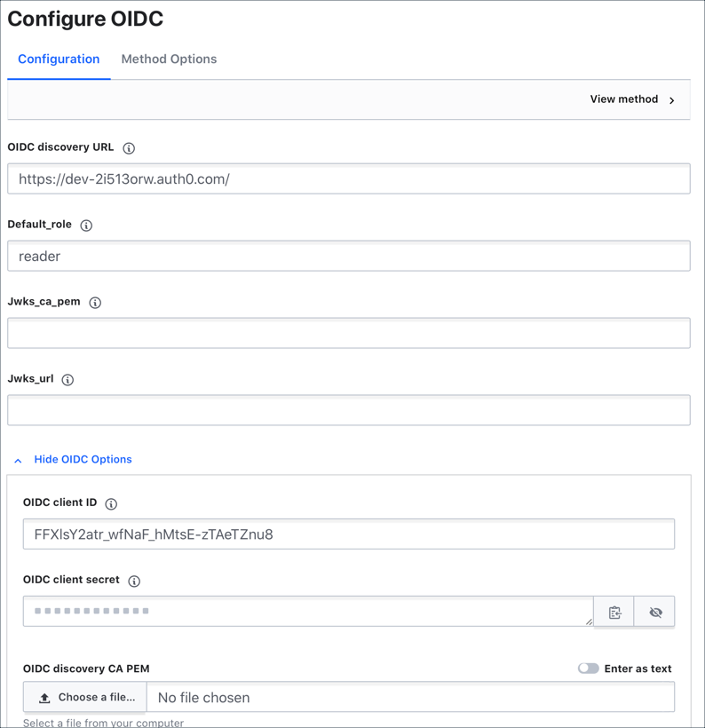
Task: Click the empty Jwks_url text field
Action: tap(349, 410)
